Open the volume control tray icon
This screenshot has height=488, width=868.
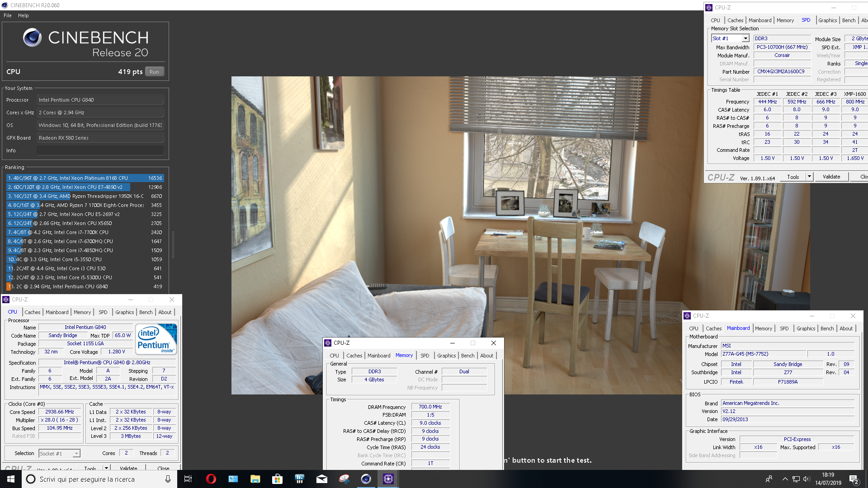(807, 479)
